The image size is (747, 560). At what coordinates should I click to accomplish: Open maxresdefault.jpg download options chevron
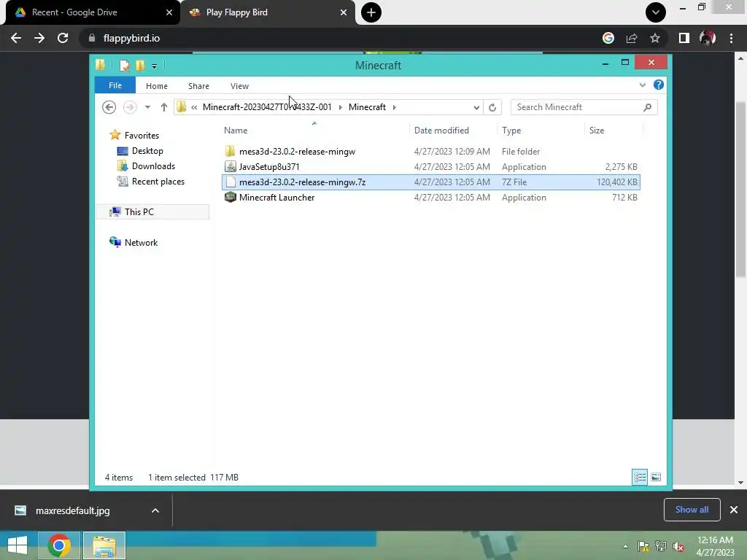155,510
